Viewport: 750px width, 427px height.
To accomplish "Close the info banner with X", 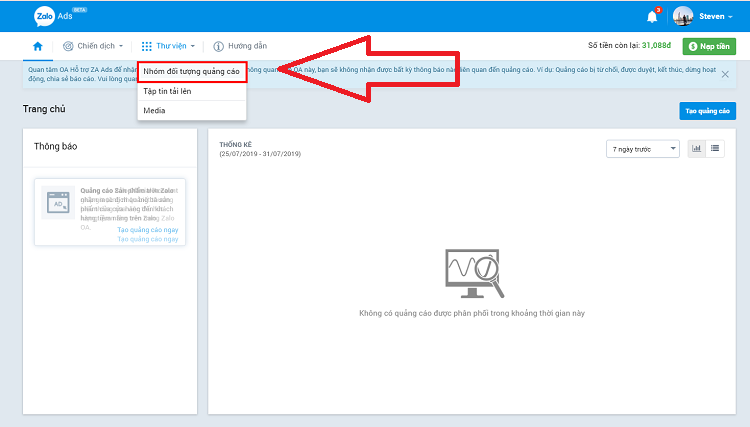I will click(x=725, y=74).
